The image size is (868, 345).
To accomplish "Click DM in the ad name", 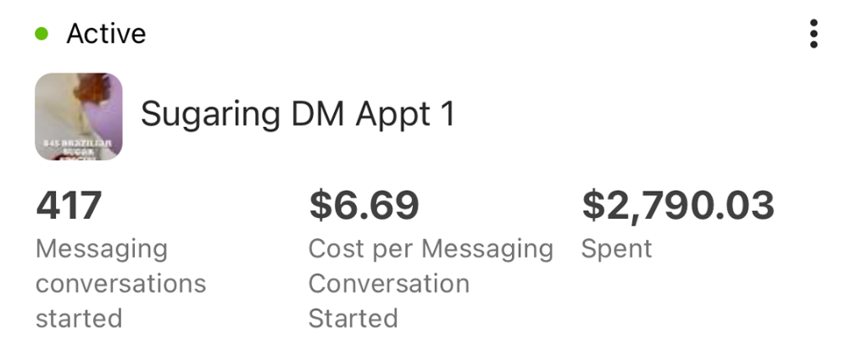I will click(x=294, y=114).
